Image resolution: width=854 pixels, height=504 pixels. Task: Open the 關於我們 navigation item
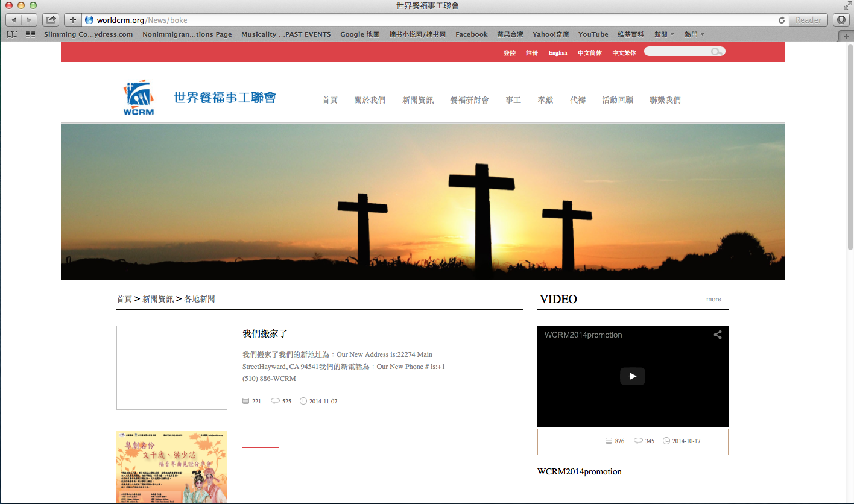370,100
